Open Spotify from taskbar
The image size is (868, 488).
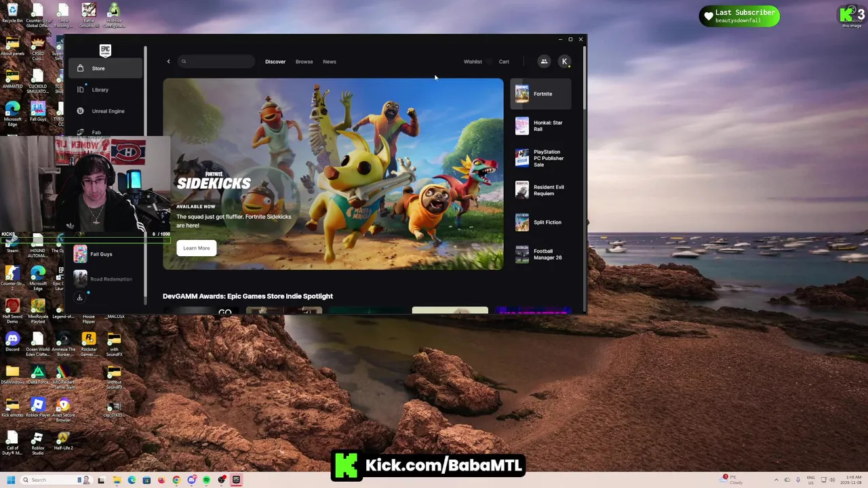[206, 480]
